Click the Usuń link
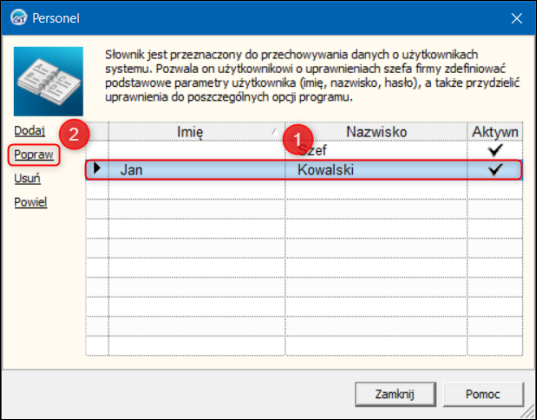This screenshot has height=420, width=537. pyautogui.click(x=27, y=178)
